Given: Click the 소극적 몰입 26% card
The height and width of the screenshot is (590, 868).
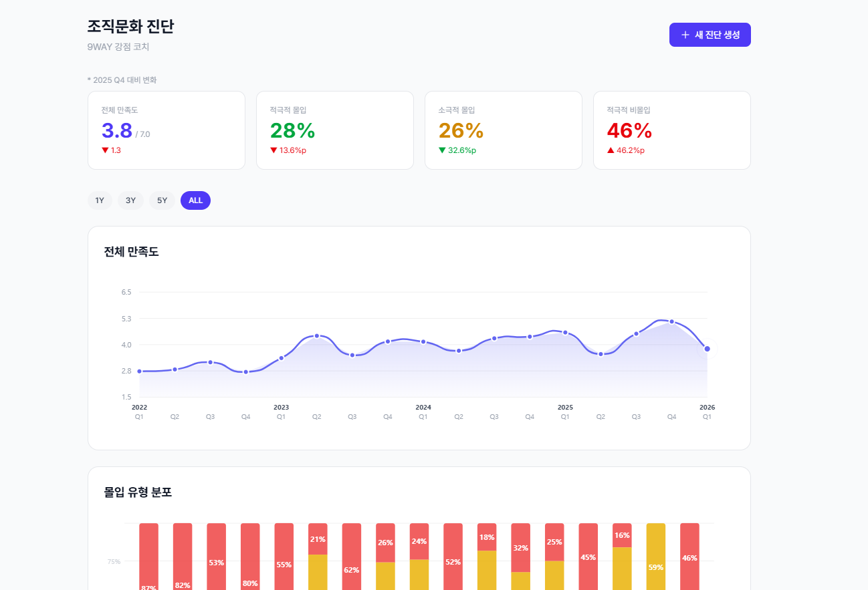Looking at the screenshot, I should tap(503, 130).
